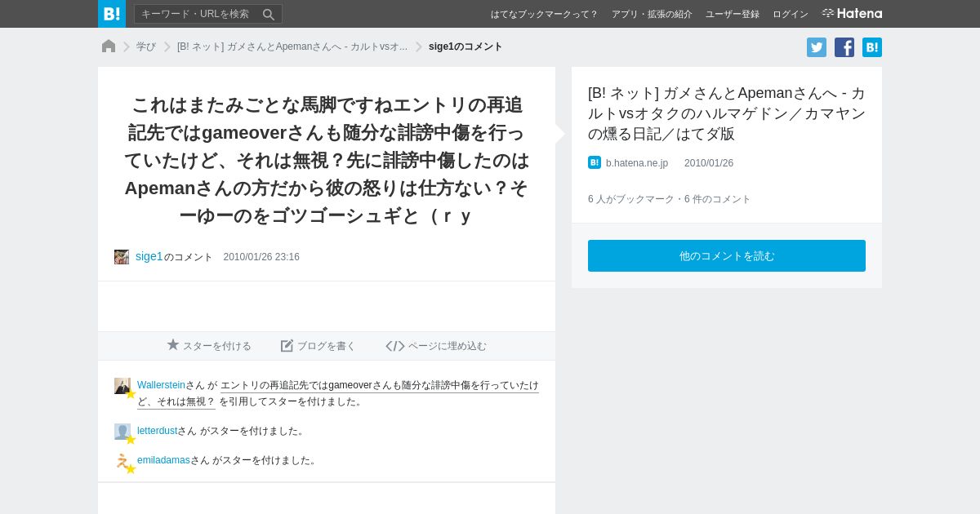Click the write-blog pencil icon
This screenshot has width=980, height=514.
pos(287,345)
